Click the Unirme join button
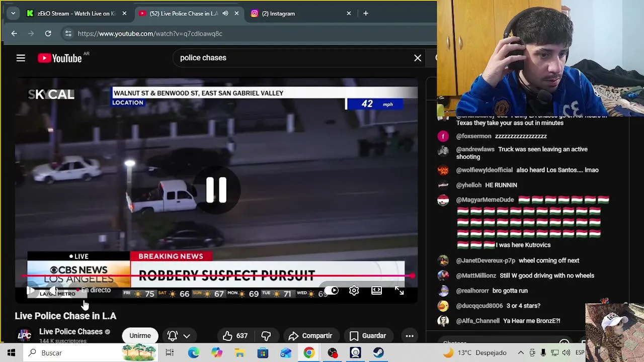This screenshot has height=362, width=644. coord(140,335)
